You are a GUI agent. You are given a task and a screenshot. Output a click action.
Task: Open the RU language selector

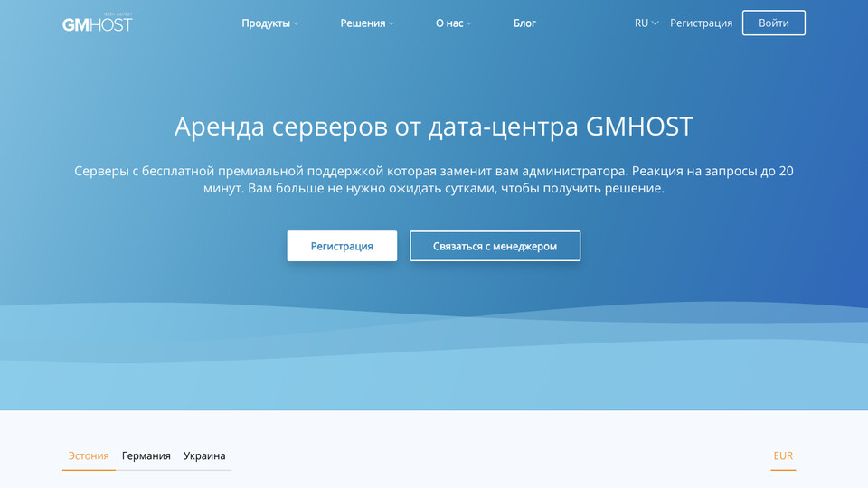pos(646,23)
